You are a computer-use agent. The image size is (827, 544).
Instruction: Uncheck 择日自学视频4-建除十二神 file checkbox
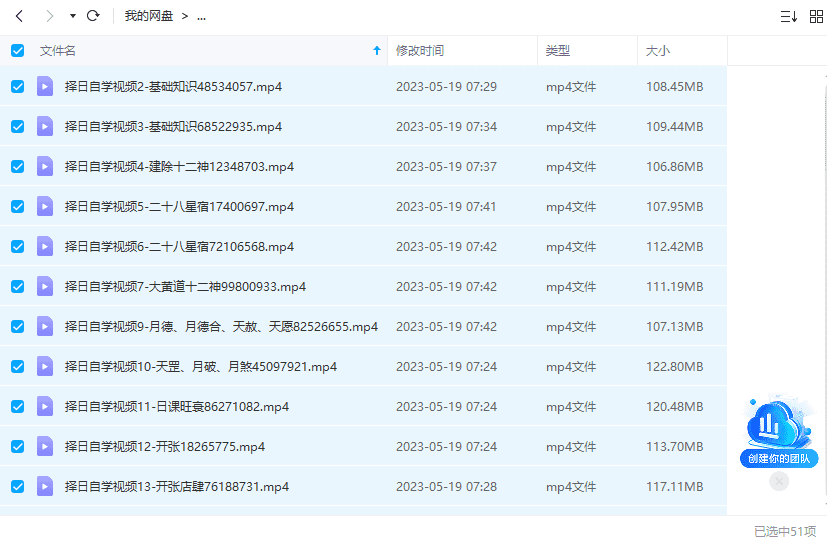[x=17, y=167]
